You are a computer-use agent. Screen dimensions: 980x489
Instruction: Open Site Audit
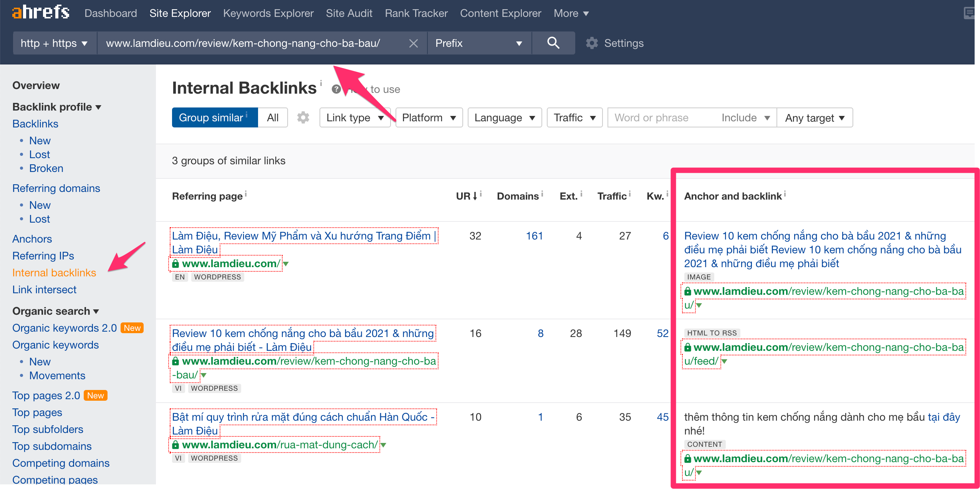[x=349, y=13]
